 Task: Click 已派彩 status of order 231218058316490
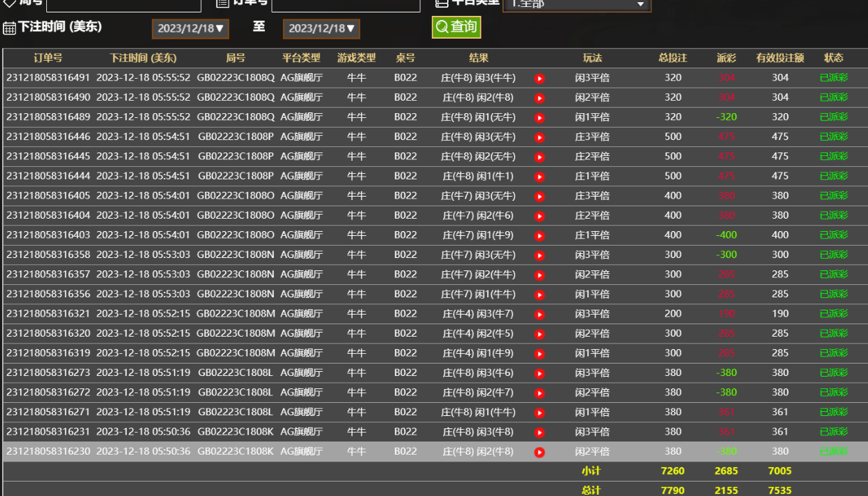pos(834,98)
